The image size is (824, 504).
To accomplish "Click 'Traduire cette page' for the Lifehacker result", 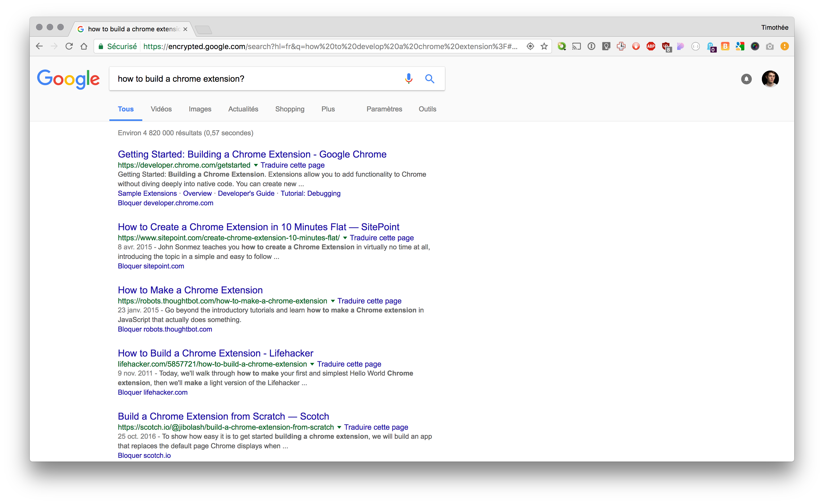I will (x=349, y=364).
